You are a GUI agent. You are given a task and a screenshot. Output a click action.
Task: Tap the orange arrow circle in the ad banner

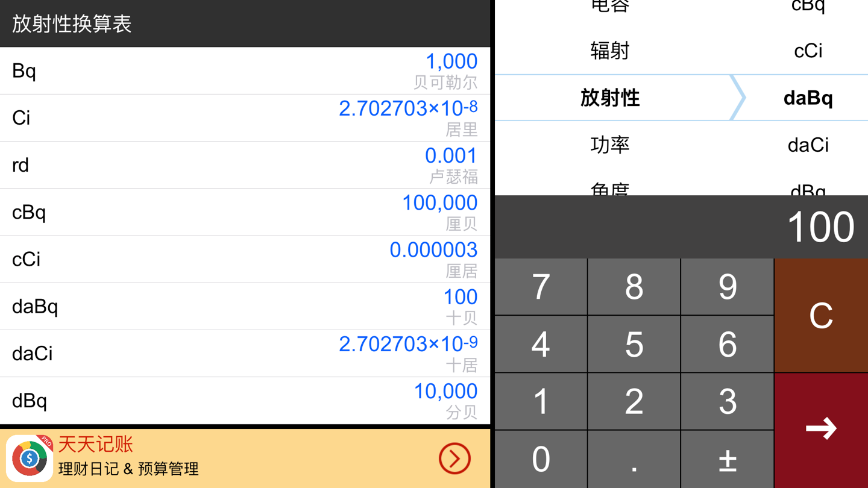(454, 458)
